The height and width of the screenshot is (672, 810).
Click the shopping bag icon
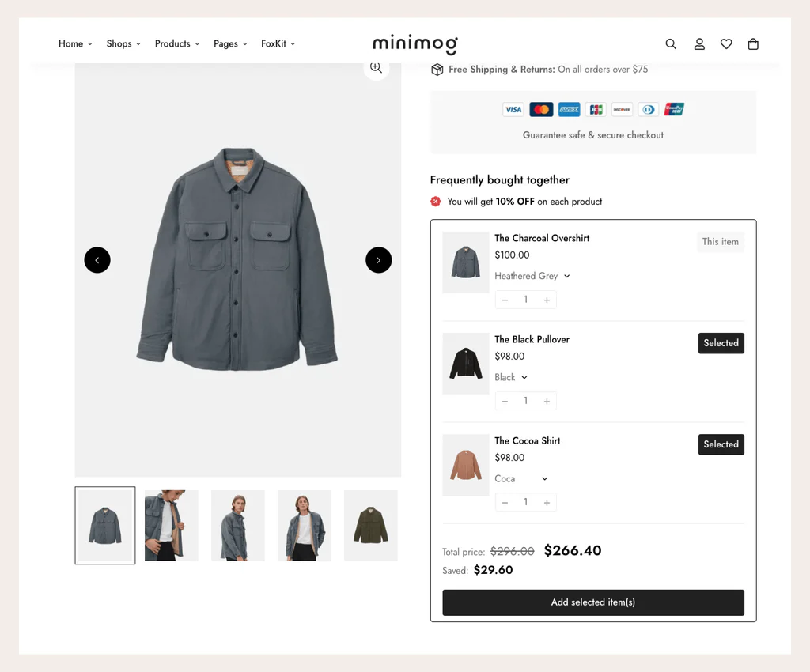(753, 44)
